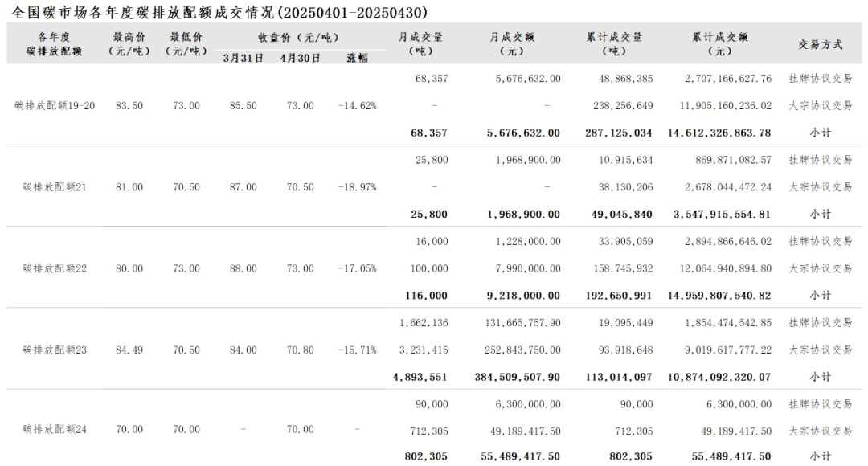868x466 pixels.
Task: Click the 4,893,551 monthly volume subtotal
Action: coord(420,377)
